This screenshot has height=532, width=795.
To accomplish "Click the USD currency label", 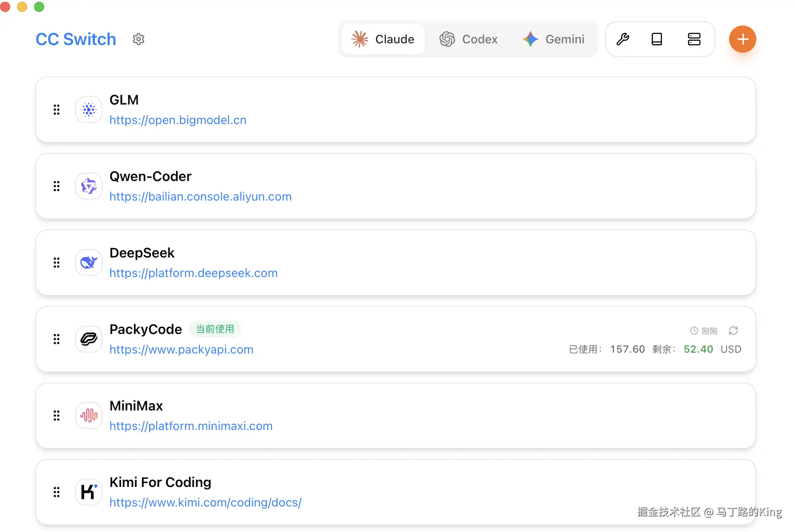I will (x=731, y=349).
